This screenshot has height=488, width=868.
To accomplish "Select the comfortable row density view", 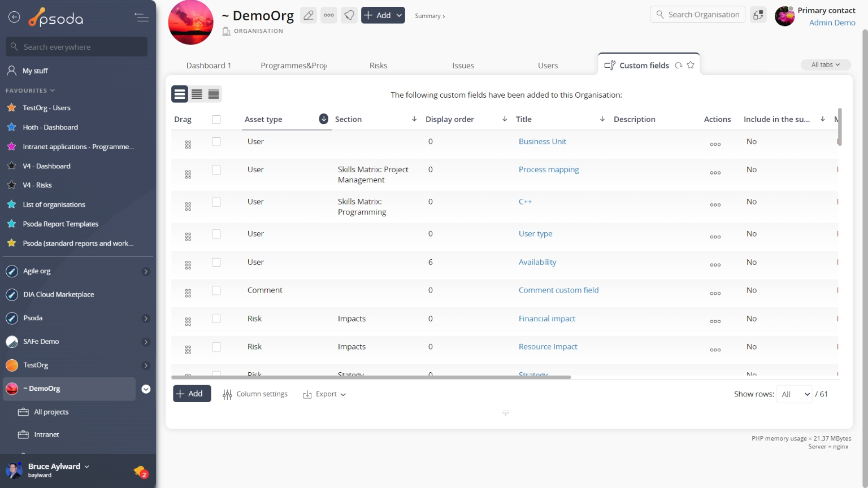I will point(180,94).
